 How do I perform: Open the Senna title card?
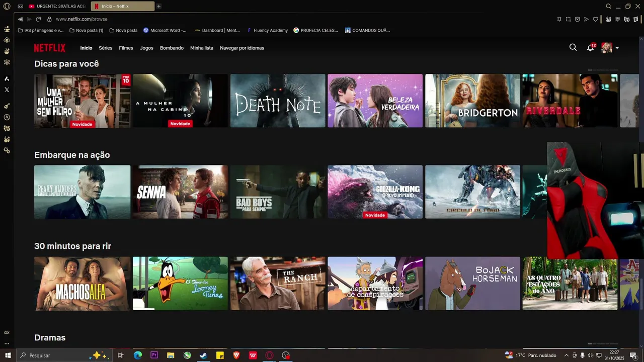tap(180, 192)
